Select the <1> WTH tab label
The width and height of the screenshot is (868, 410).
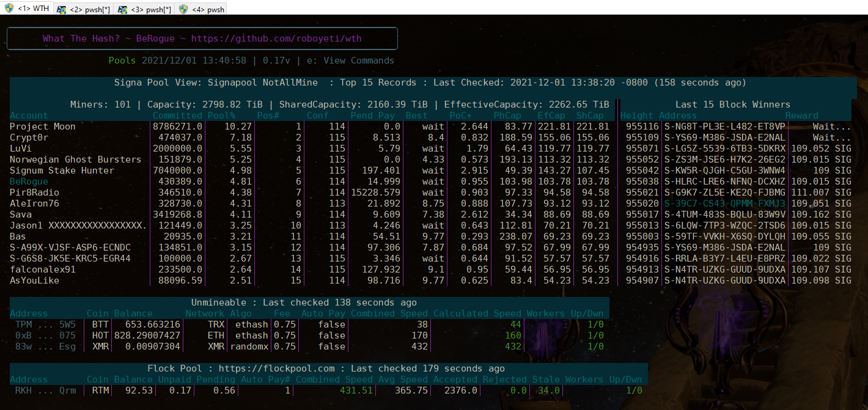pyautogui.click(x=32, y=9)
